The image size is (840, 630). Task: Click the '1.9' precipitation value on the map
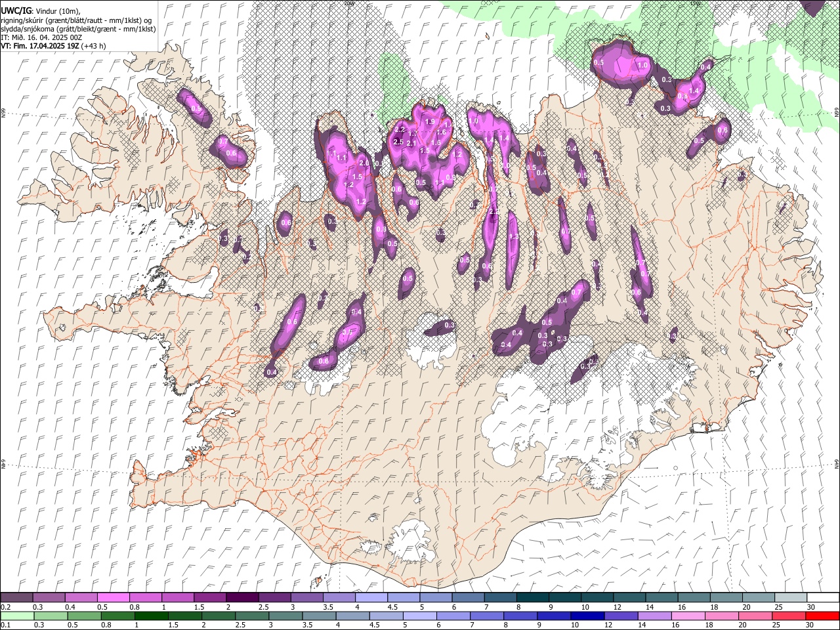click(430, 122)
